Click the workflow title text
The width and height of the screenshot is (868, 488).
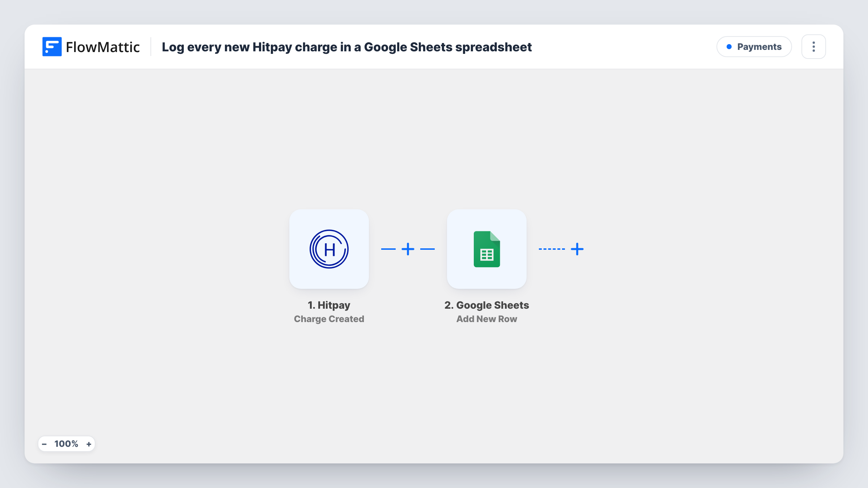(346, 47)
